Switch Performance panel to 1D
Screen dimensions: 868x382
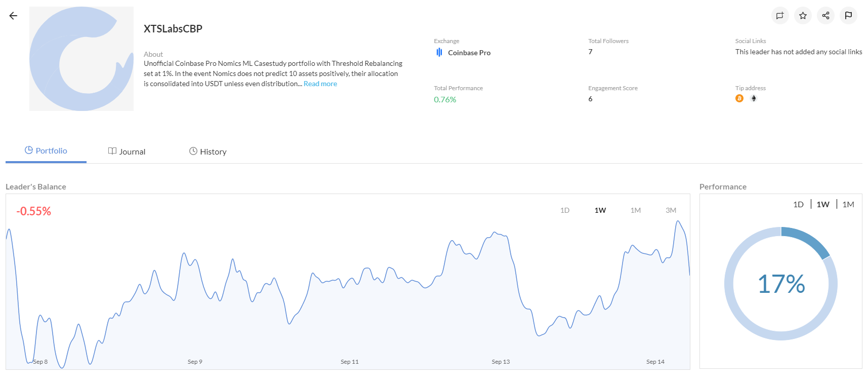coord(798,204)
